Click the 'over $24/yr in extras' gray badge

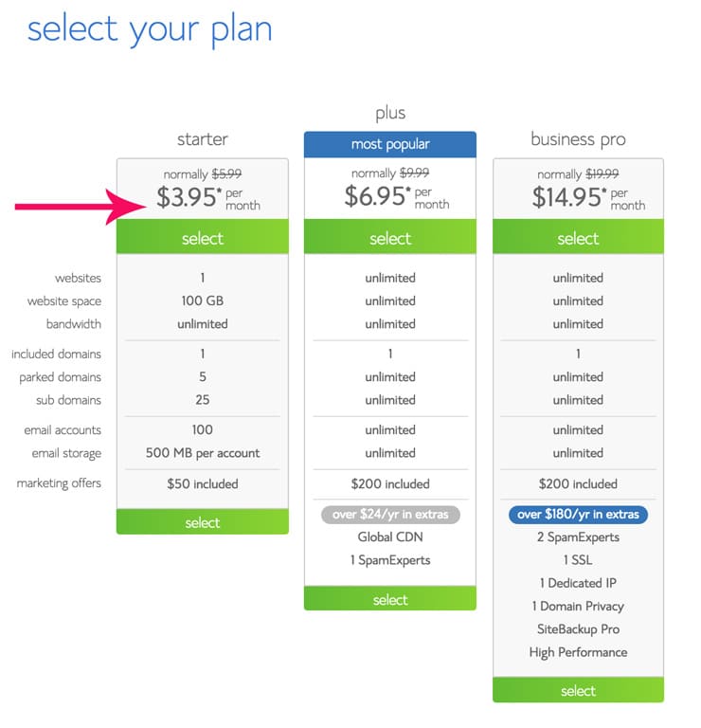pyautogui.click(x=390, y=515)
